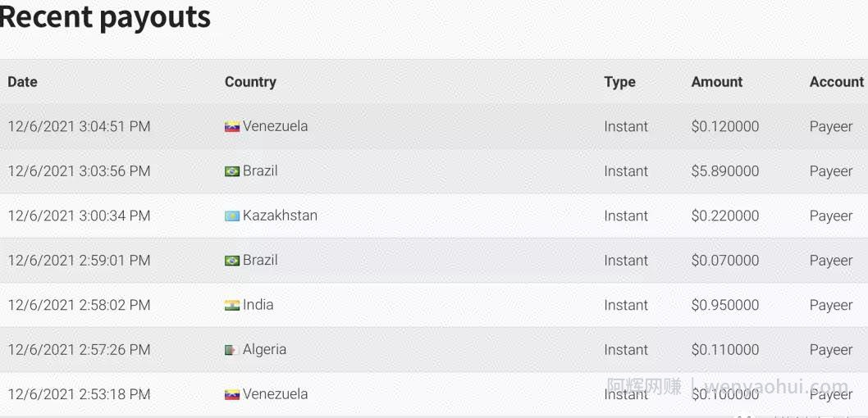Select the $5.890000 payout amount

(725, 171)
